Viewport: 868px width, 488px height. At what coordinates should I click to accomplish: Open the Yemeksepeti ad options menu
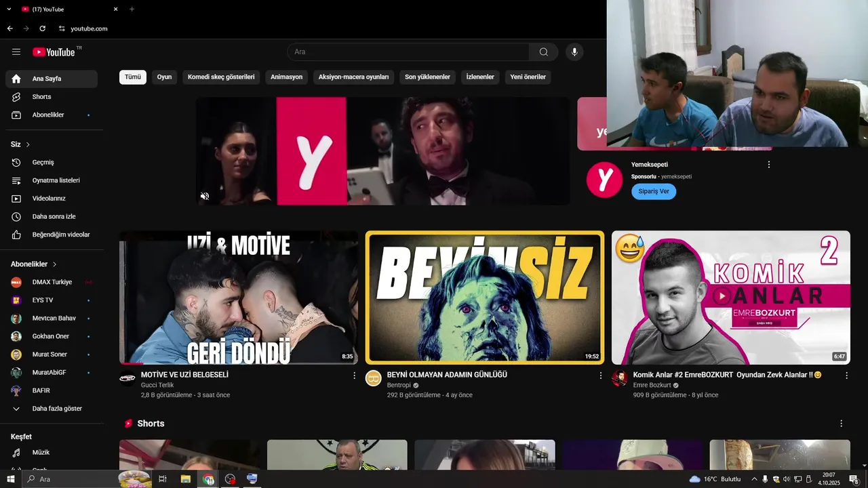(768, 165)
